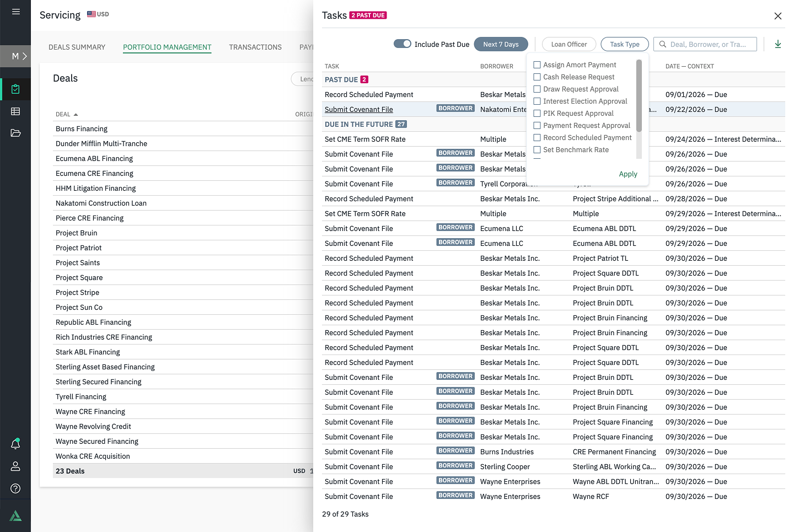The image size is (794, 532).
Task: Click the task type list scrollbar
Action: click(639, 96)
